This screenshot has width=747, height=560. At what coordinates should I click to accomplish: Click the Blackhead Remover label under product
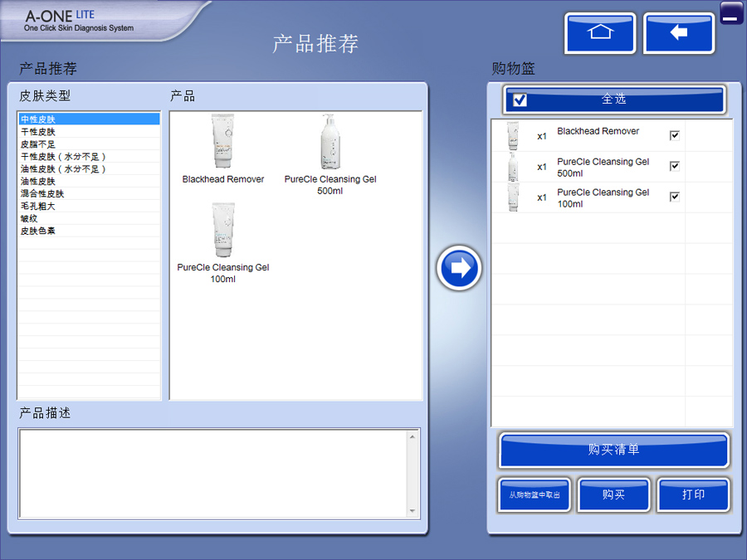[x=223, y=179]
